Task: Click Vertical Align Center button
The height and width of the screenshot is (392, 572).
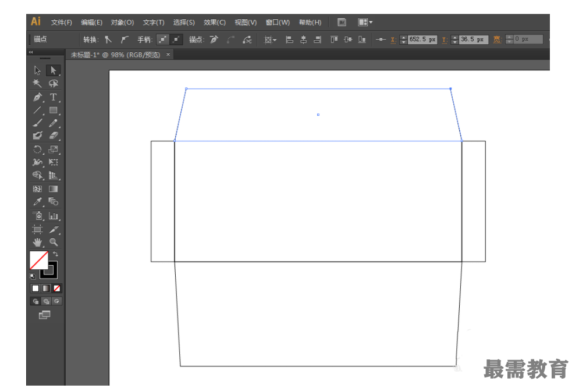Action: 348,40
